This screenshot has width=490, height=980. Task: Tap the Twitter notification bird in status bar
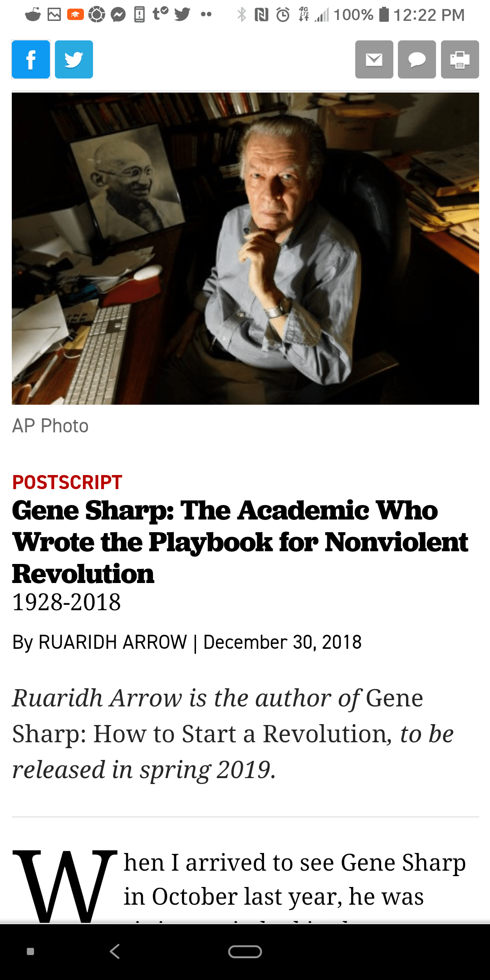click(182, 15)
